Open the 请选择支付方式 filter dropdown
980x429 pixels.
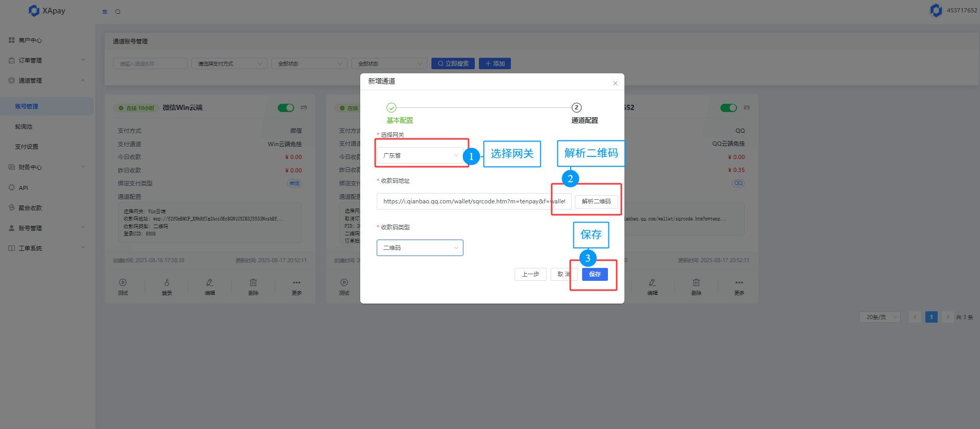(229, 63)
